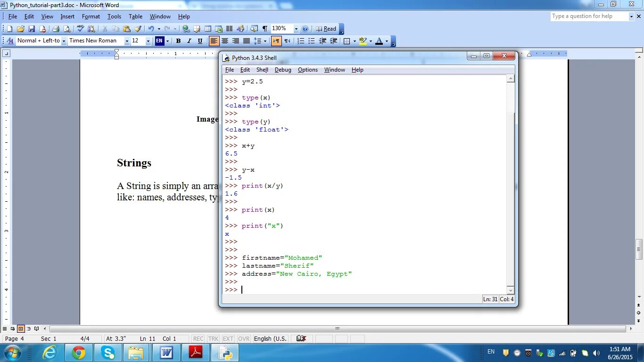Click the Read button in Word toolbar
Image resolution: width=644 pixels, height=362 pixels.
point(326,29)
